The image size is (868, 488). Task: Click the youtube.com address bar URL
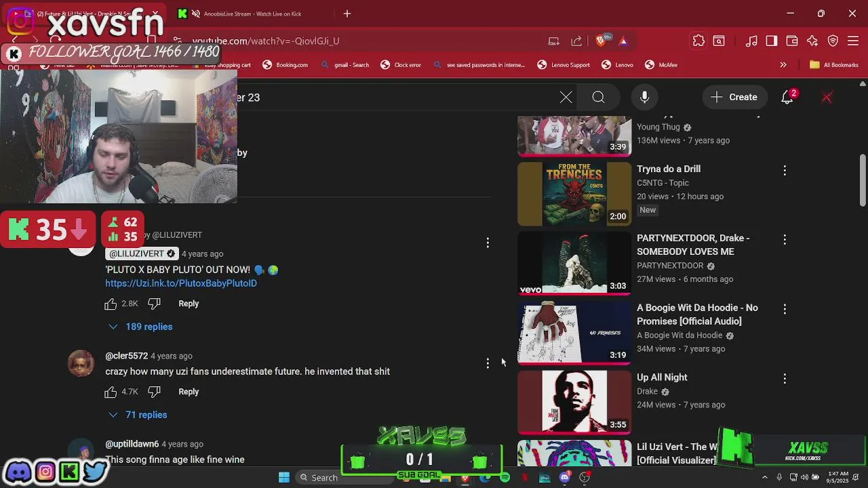266,41
